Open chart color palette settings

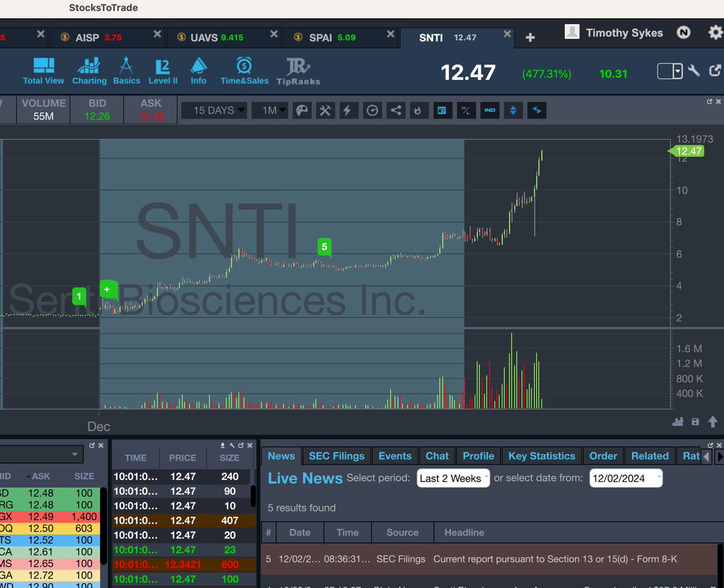(x=302, y=110)
